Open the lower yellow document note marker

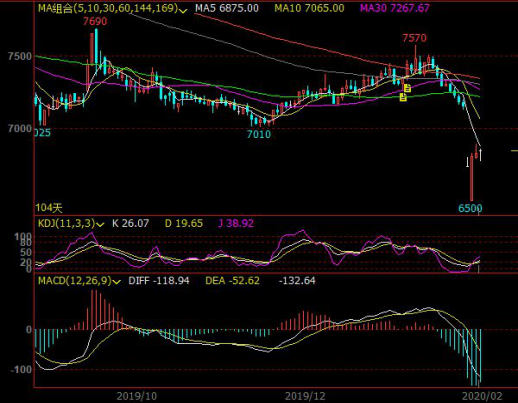coord(403,97)
